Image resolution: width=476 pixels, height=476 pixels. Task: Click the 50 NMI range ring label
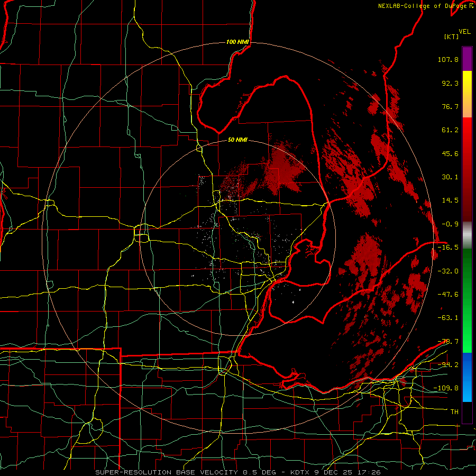[x=237, y=140]
